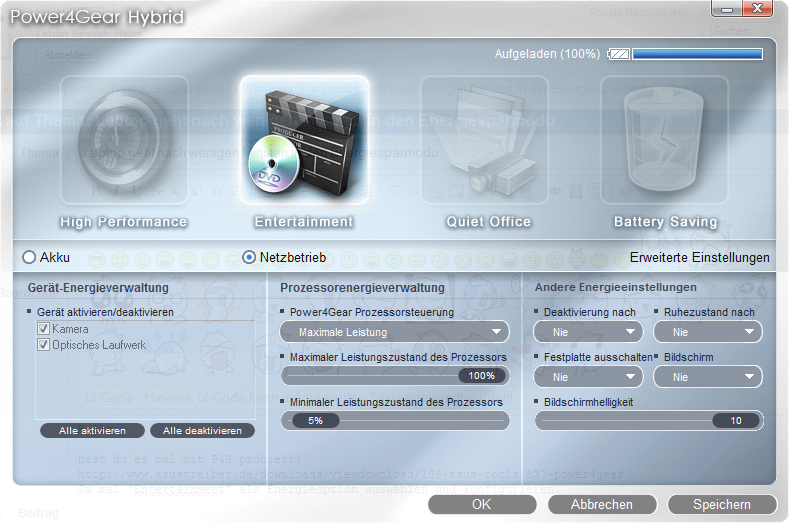This screenshot has width=789, height=523.
Task: Close the Power4Gear Hybrid window
Action: pos(757,9)
